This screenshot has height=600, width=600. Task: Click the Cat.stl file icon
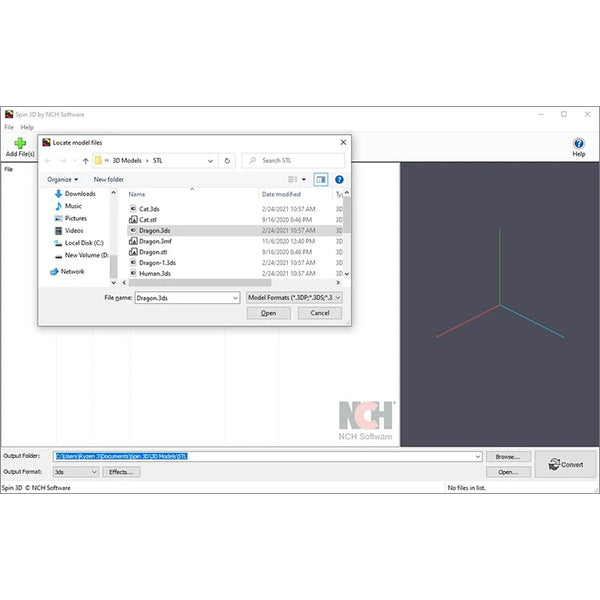coord(133,220)
